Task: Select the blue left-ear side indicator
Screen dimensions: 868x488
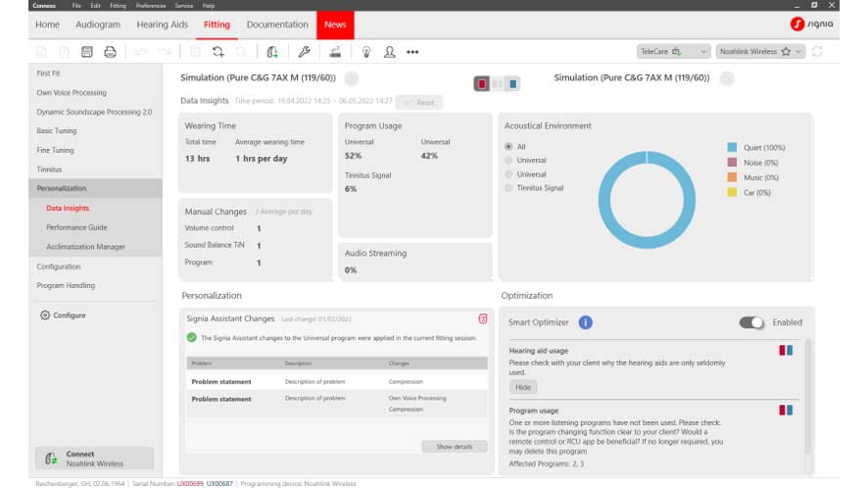Action: point(513,84)
